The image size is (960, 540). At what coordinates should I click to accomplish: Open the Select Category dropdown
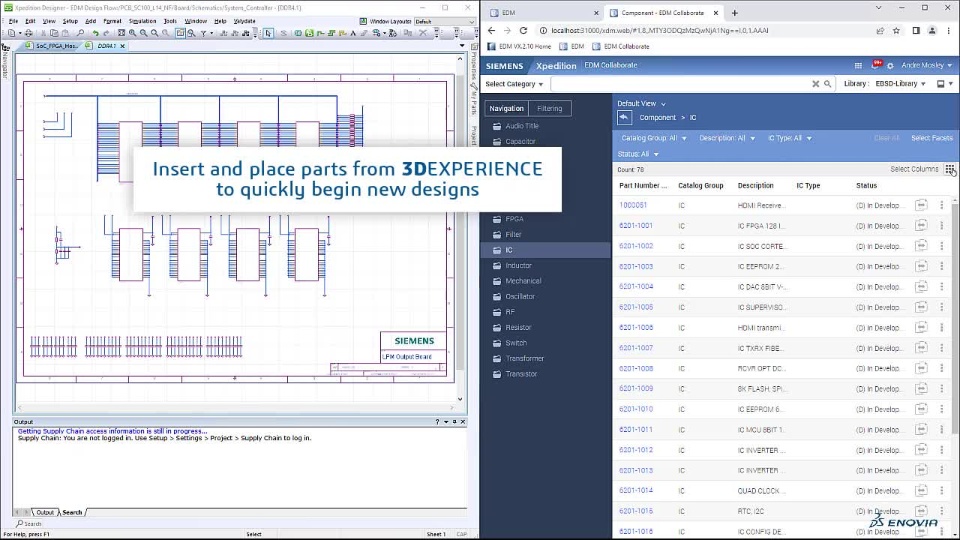514,84
